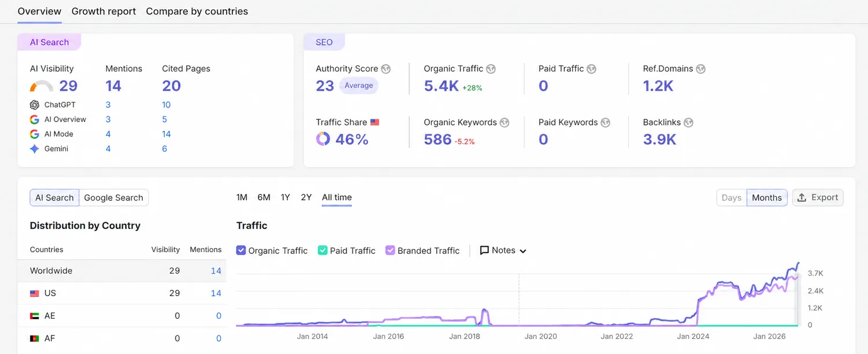Click the globe icon next to Ref.Domains
Screen dimensions: 868x354
[701, 69]
